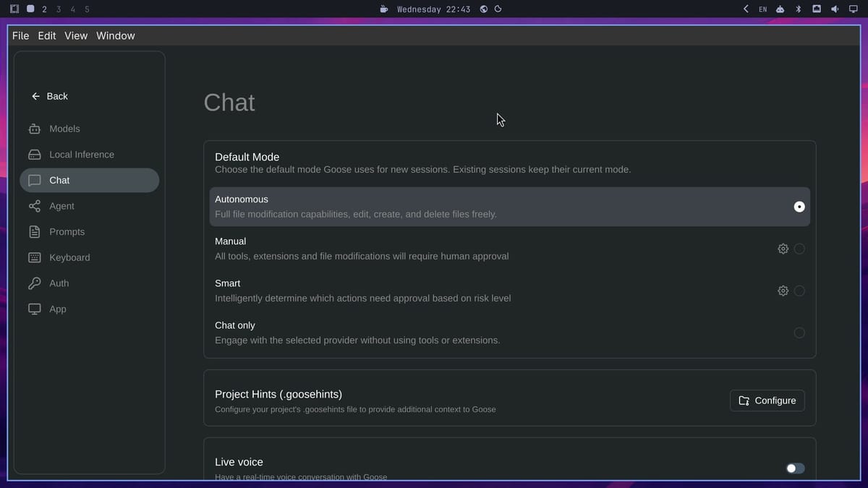Click the Bluetooth icon in system tray
Image resolution: width=868 pixels, height=488 pixels.
coord(799,9)
